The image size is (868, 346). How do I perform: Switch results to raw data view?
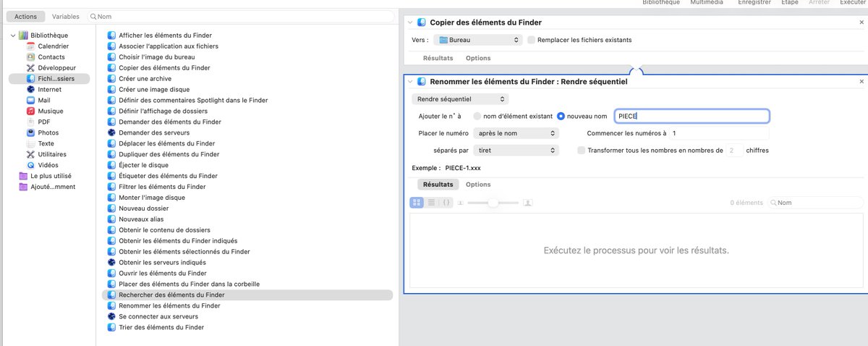[446, 203]
